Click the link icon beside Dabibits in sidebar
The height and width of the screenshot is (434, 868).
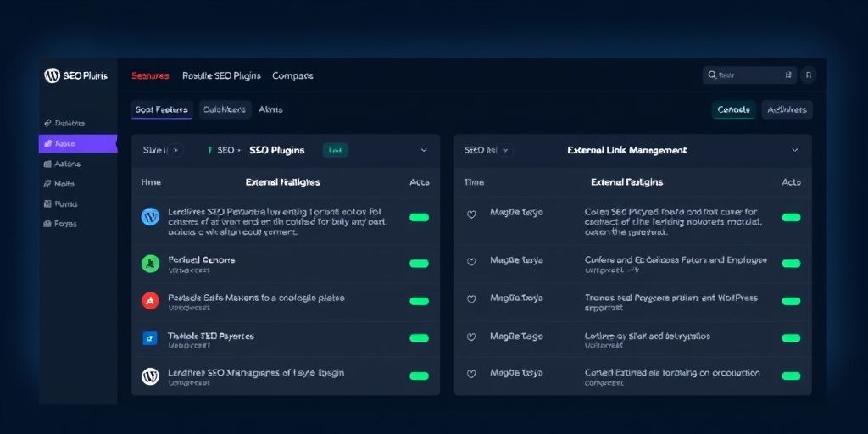(x=47, y=123)
